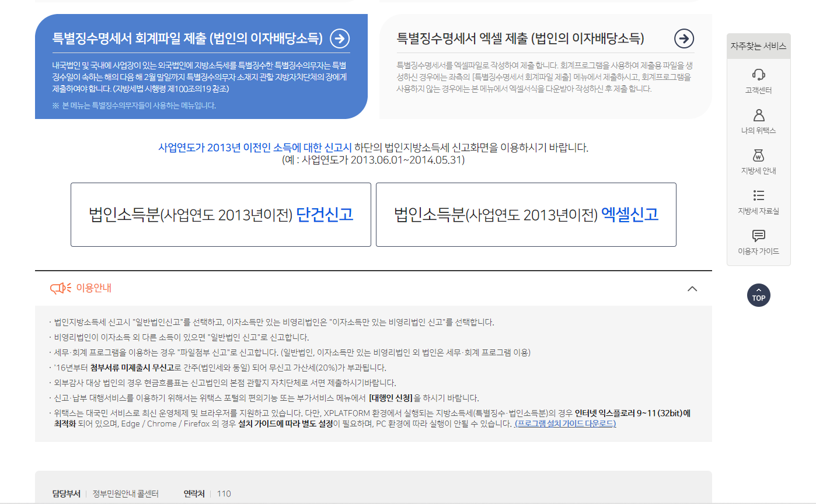This screenshot has height=504, width=816.
Task: Click 이용자 가이드 label in sidebar
Action: tap(759, 251)
